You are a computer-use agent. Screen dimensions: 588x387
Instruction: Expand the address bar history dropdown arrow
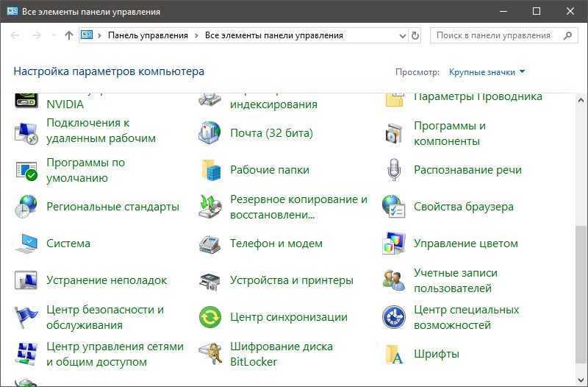[402, 35]
